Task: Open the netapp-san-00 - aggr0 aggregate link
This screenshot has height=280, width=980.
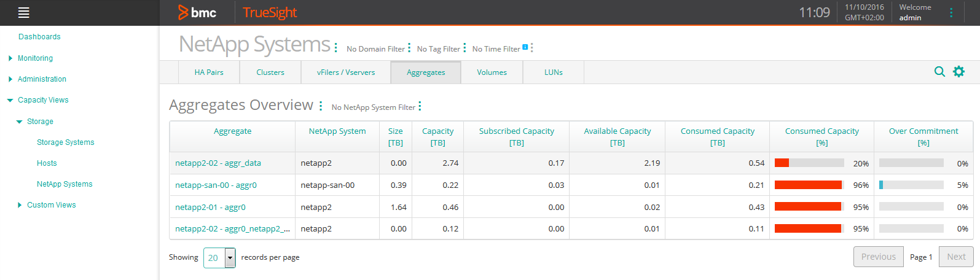Action: [x=216, y=185]
